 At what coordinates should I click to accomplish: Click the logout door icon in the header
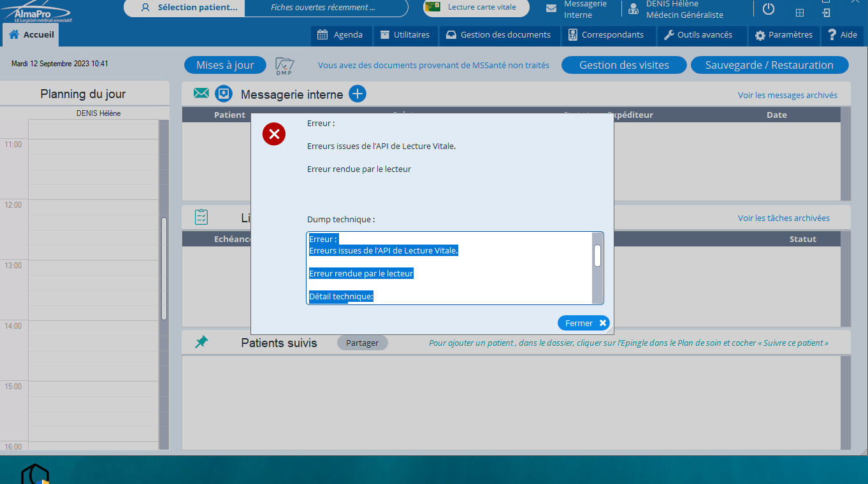click(826, 13)
